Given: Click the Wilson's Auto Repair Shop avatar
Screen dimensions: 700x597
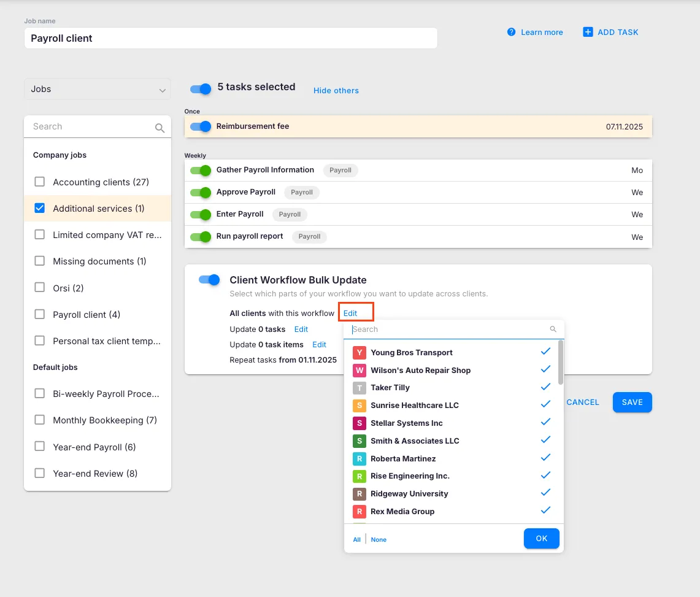Looking at the screenshot, I should click(x=360, y=371).
